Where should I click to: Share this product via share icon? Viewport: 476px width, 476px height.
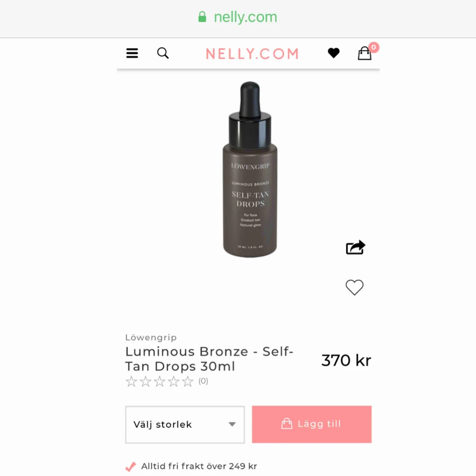pos(355,247)
